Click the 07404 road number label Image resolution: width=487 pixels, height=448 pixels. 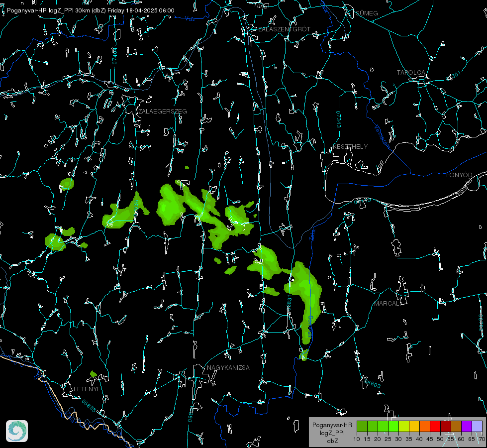tap(114, 56)
